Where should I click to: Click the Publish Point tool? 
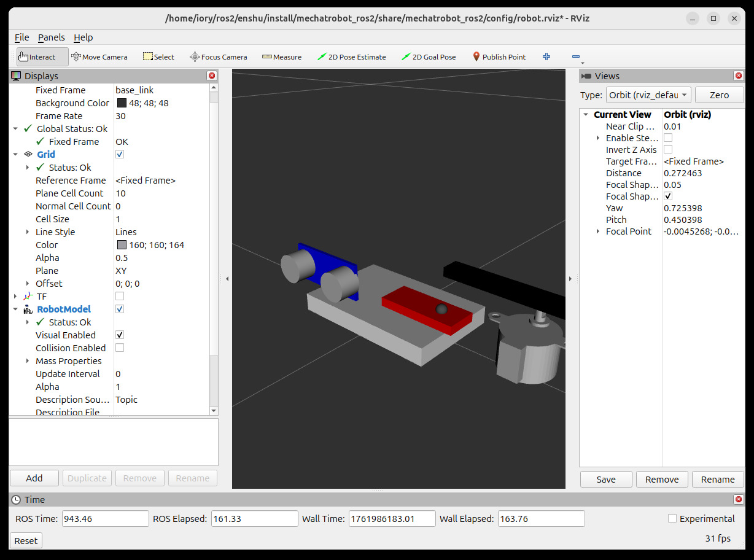tap(499, 57)
